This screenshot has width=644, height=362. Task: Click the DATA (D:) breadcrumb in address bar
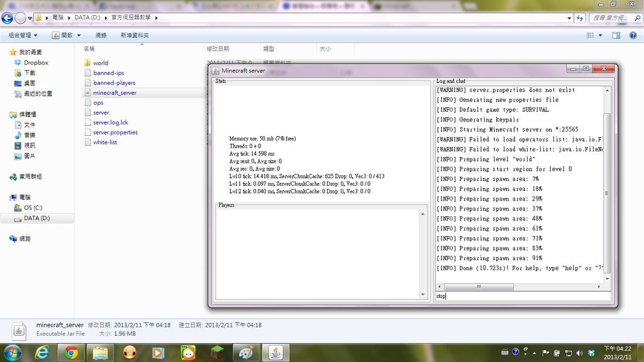pos(87,18)
